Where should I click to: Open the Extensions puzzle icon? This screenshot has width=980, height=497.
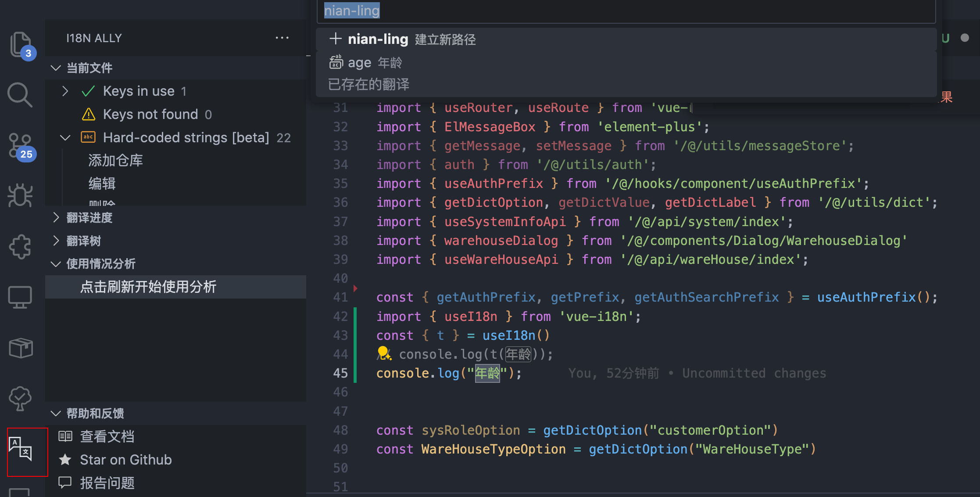point(20,246)
